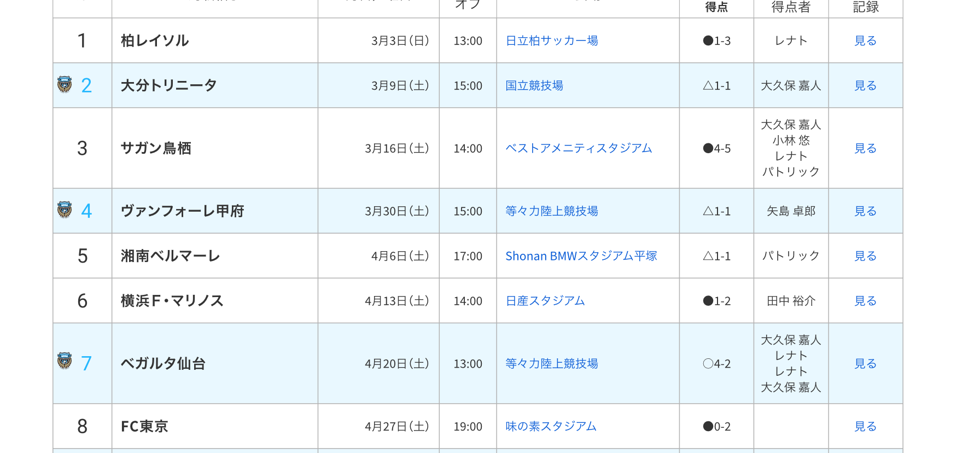The width and height of the screenshot is (980, 453).
Task: Open the 日立柏サッカー場 stadium link
Action: (551, 41)
